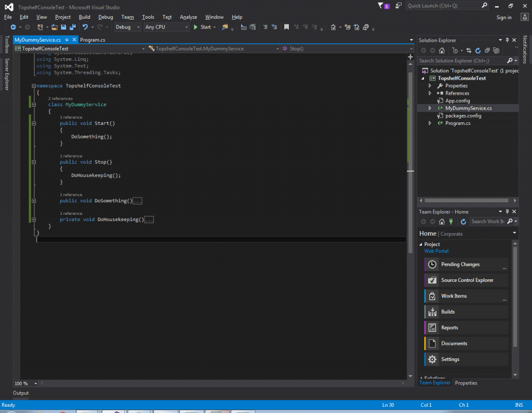Image resolution: width=532 pixels, height=413 pixels.
Task: Expand the collapsed DoHousekeeping() method
Action: [x=34, y=220]
